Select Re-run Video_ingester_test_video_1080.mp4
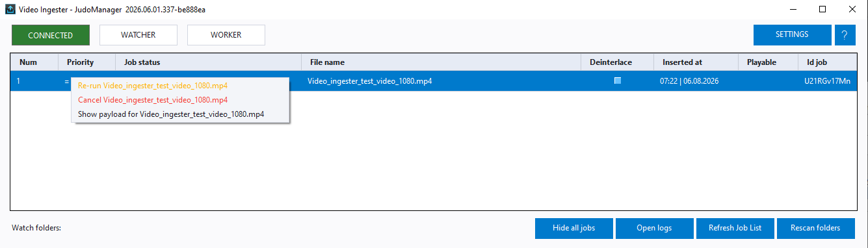The width and height of the screenshot is (868, 248). (x=153, y=86)
